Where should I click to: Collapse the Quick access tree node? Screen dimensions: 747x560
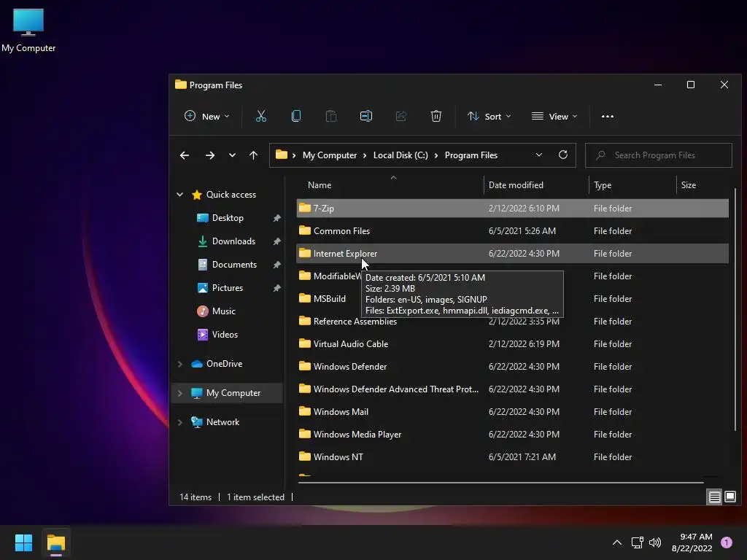tap(179, 194)
